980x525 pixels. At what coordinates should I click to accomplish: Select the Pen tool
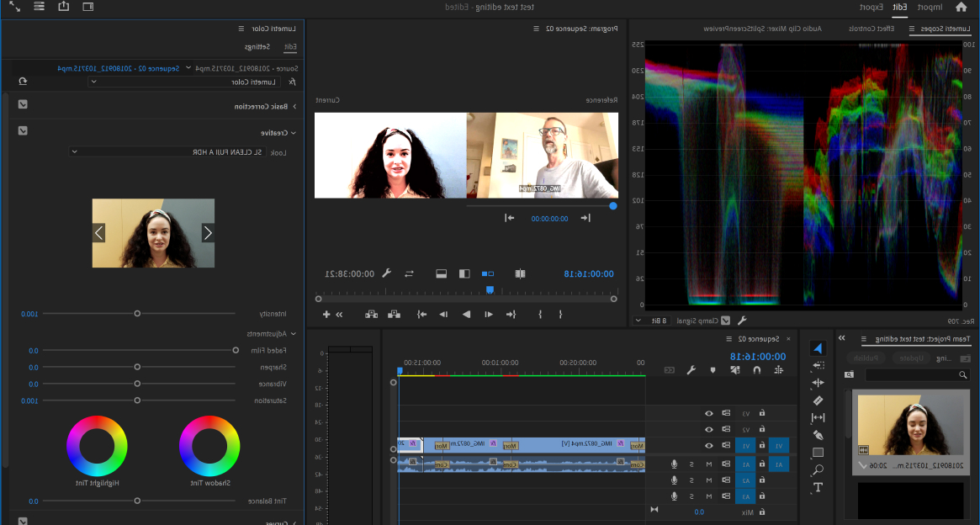tap(818, 435)
